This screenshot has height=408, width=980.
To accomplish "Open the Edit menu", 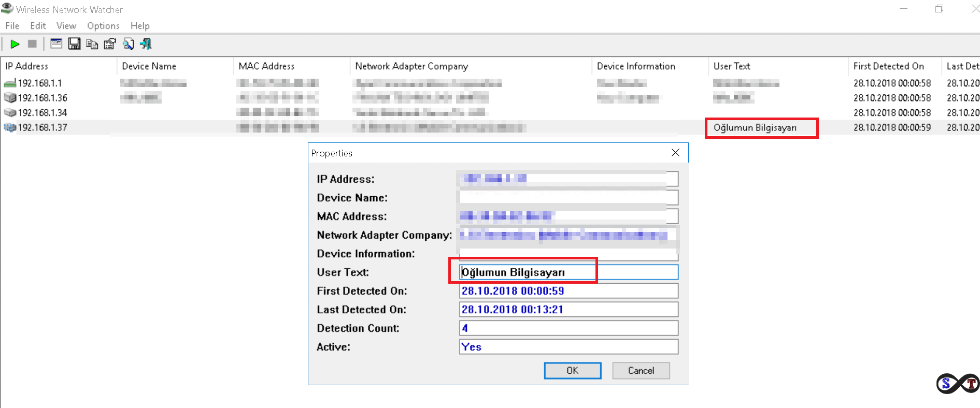I will [38, 26].
